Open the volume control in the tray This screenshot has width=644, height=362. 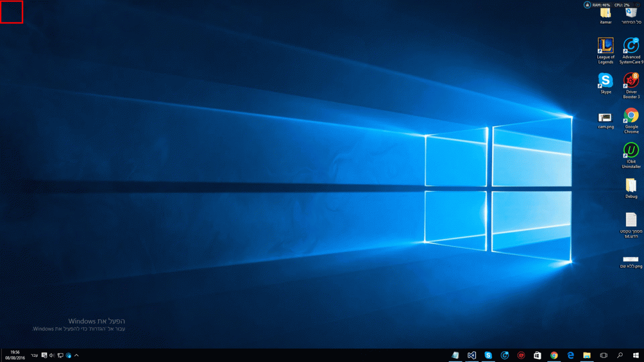tap(53, 355)
